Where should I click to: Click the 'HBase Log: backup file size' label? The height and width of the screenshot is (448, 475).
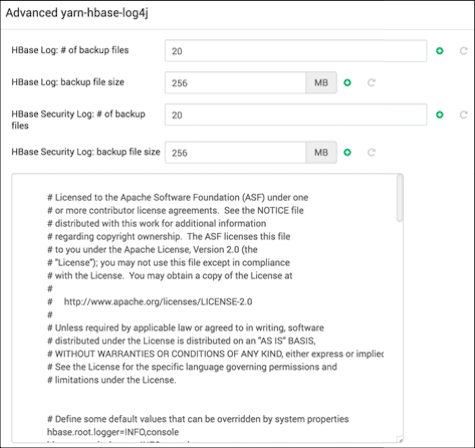(x=68, y=82)
